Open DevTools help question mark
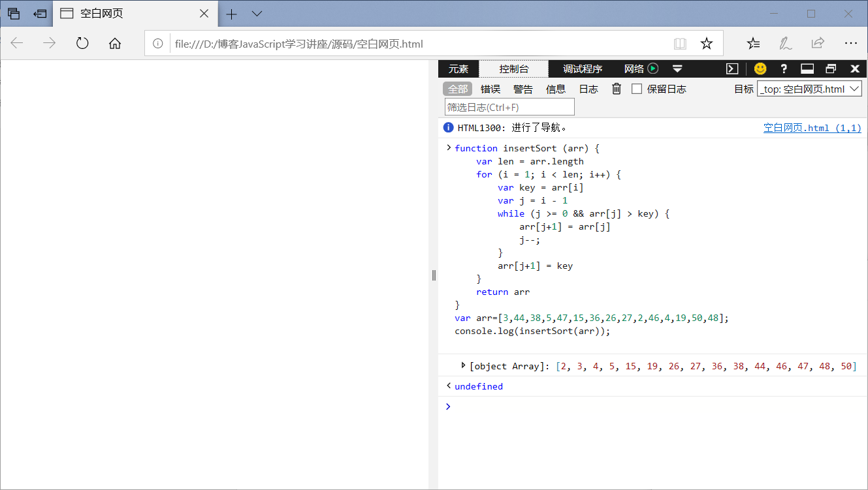Viewport: 868px width, 490px height. point(784,69)
